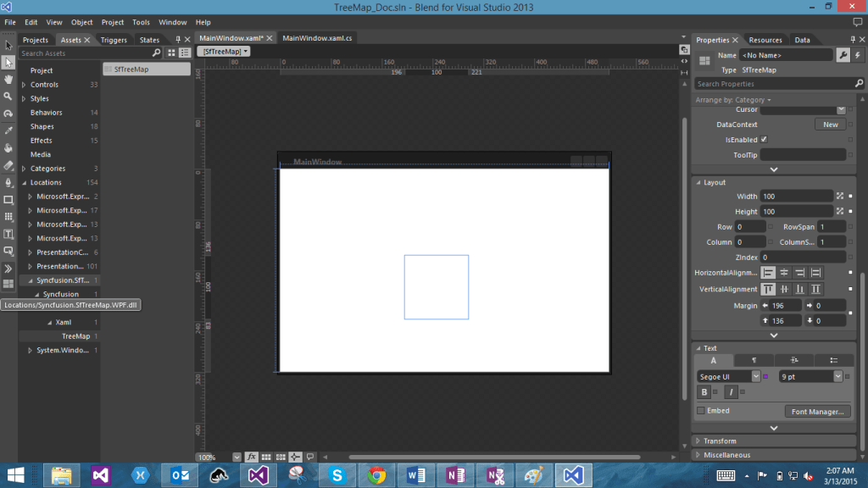Click the Width value field
The width and height of the screenshot is (868, 488).
click(x=796, y=197)
